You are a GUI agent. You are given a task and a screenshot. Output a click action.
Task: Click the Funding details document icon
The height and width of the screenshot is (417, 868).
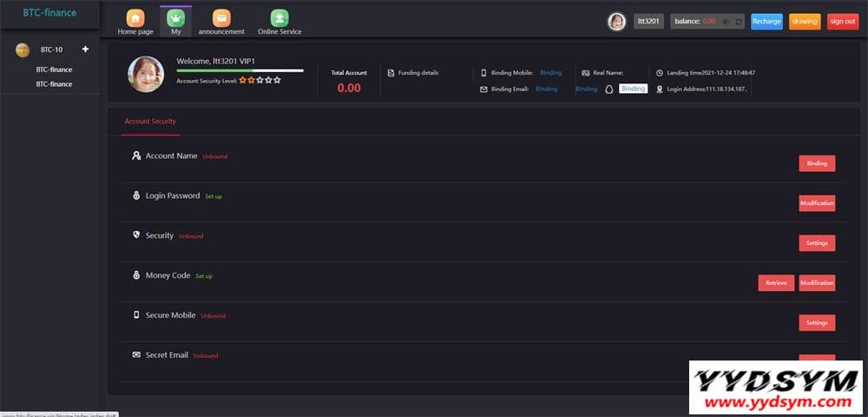coord(391,73)
